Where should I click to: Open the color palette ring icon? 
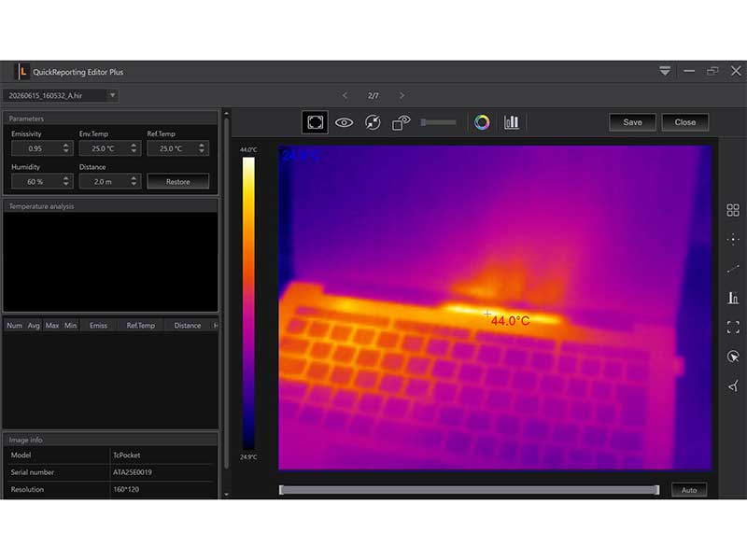pos(482,122)
